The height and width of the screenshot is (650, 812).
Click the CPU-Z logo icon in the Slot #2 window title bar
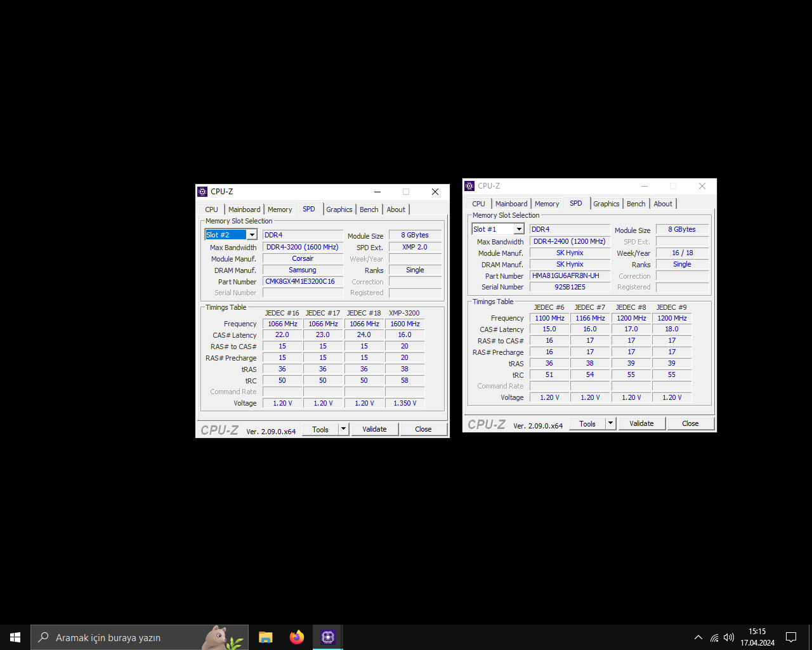[x=202, y=192]
